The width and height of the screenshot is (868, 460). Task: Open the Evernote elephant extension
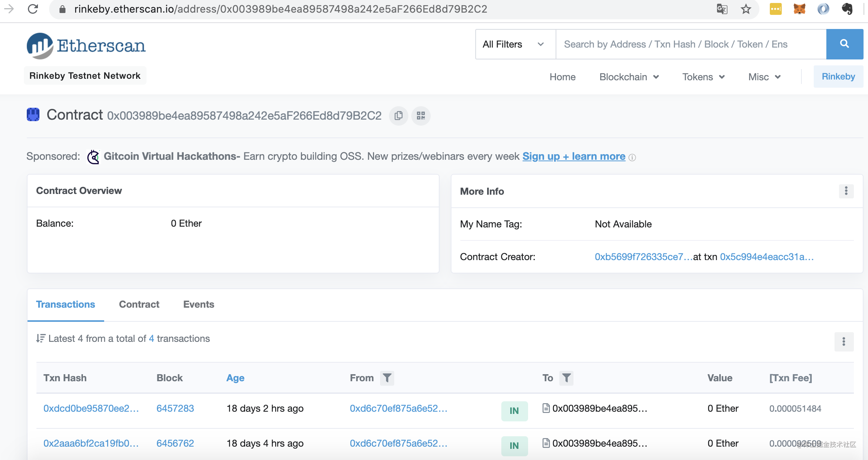[847, 9]
